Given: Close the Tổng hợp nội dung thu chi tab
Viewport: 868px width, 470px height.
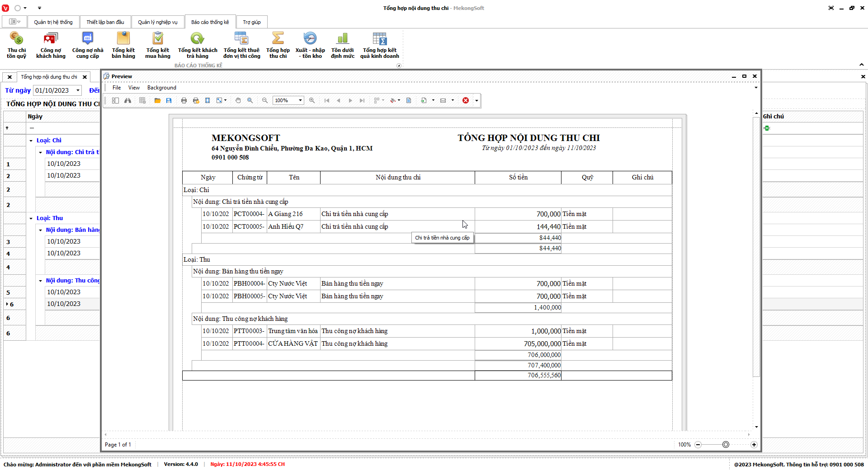Looking at the screenshot, I should (85, 77).
